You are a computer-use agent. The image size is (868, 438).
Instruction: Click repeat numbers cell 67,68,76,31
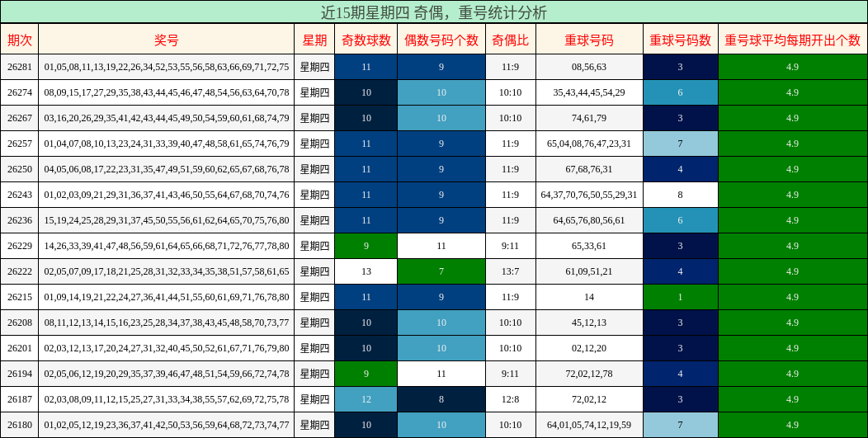589,169
